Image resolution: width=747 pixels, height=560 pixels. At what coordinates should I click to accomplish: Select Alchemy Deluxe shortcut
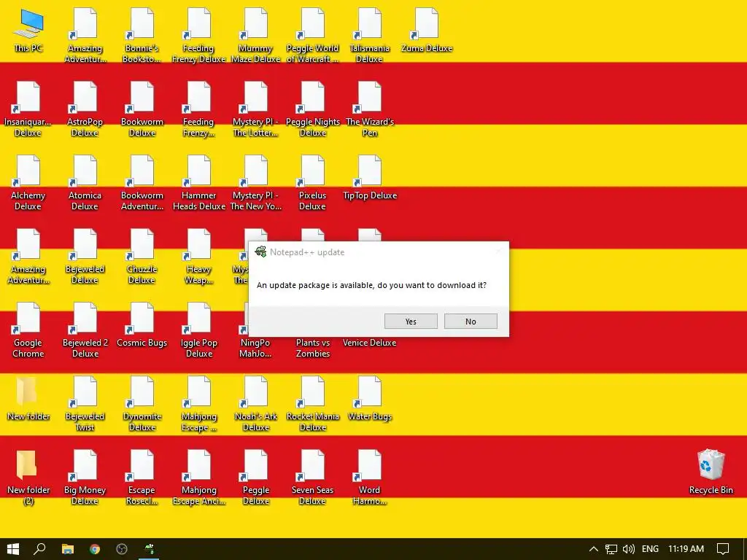28,183
